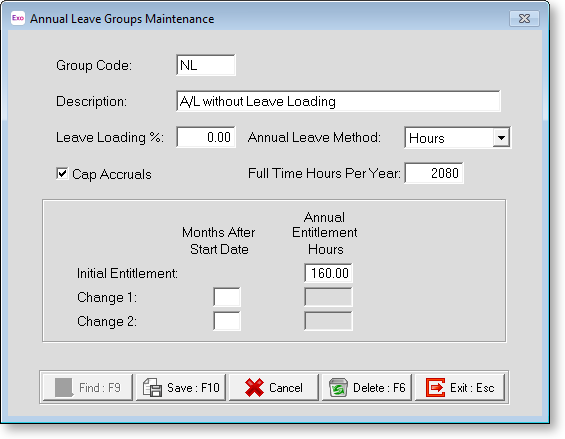Select the Leave Loading % input field
Viewport: 565px width, 439px height.
point(206,137)
